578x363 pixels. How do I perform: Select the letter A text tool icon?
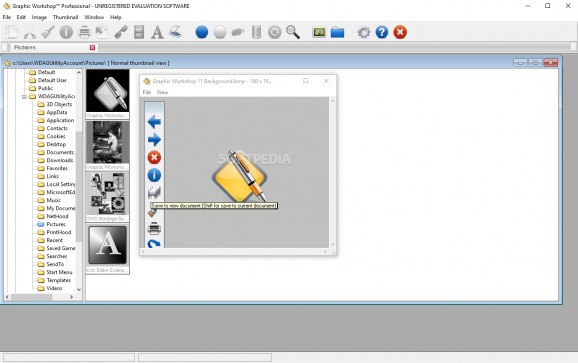[x=157, y=32]
